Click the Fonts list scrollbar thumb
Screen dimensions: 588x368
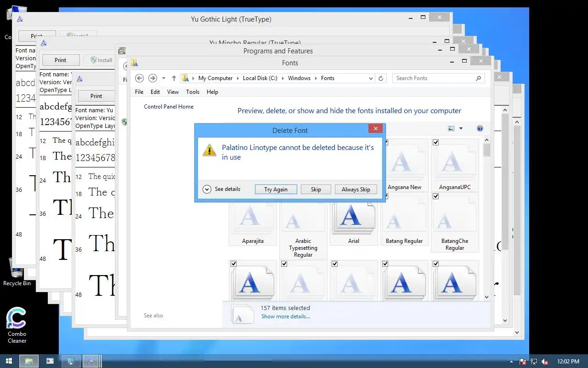(x=486, y=150)
